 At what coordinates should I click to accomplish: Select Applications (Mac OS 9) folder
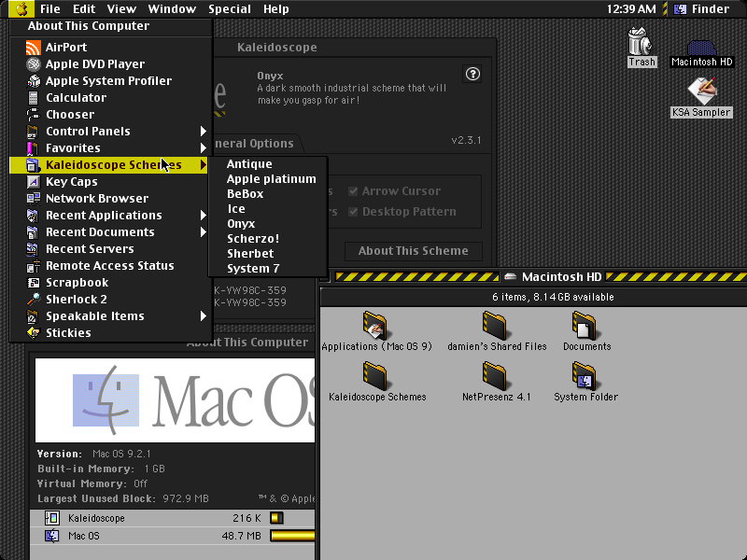coord(375,326)
